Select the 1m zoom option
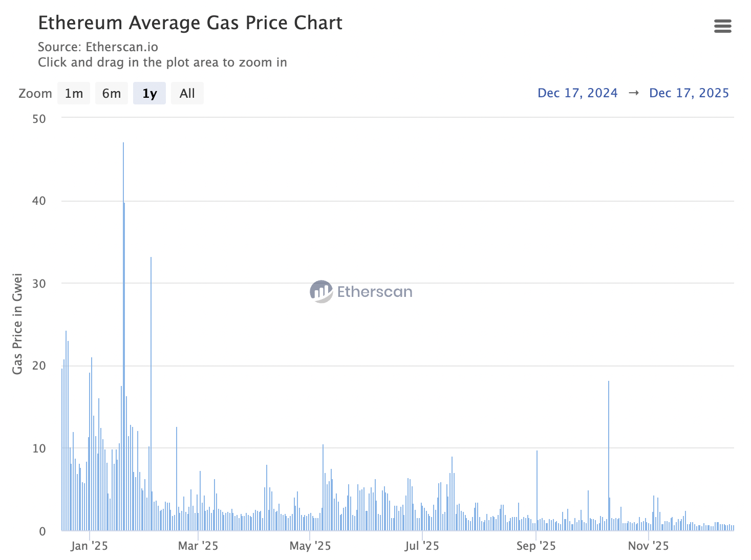The width and height of the screenshot is (751, 560). [x=73, y=93]
